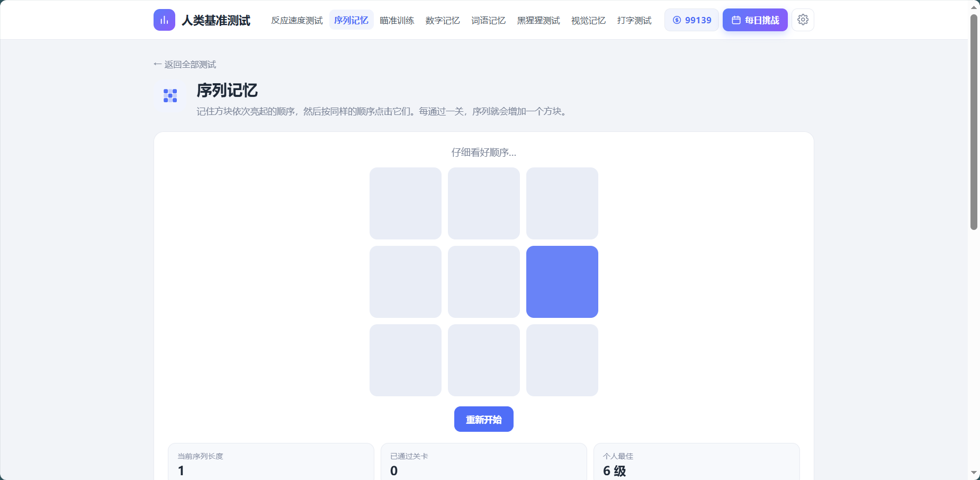Click the top-left grid square

point(406,203)
